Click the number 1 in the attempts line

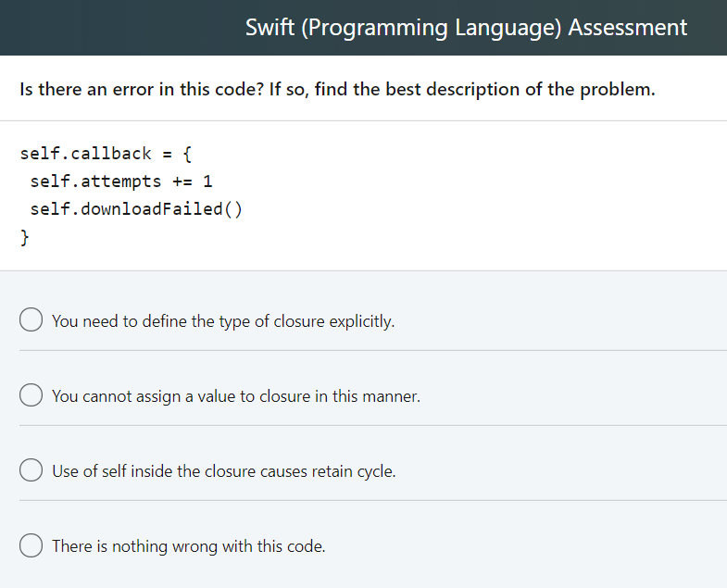click(x=207, y=181)
